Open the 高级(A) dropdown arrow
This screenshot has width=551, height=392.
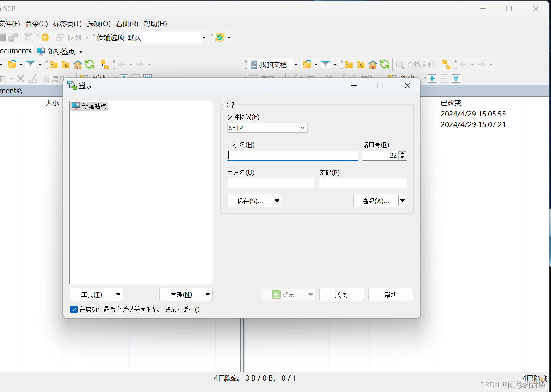point(402,201)
